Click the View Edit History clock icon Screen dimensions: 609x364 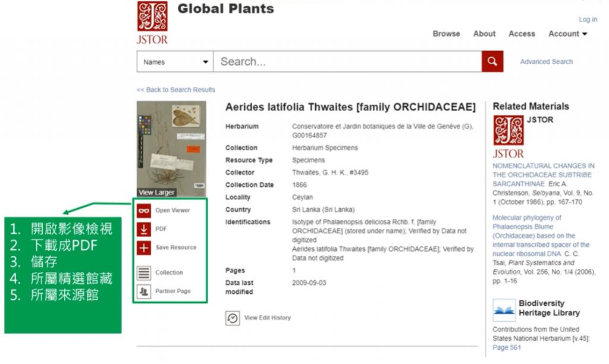233,318
